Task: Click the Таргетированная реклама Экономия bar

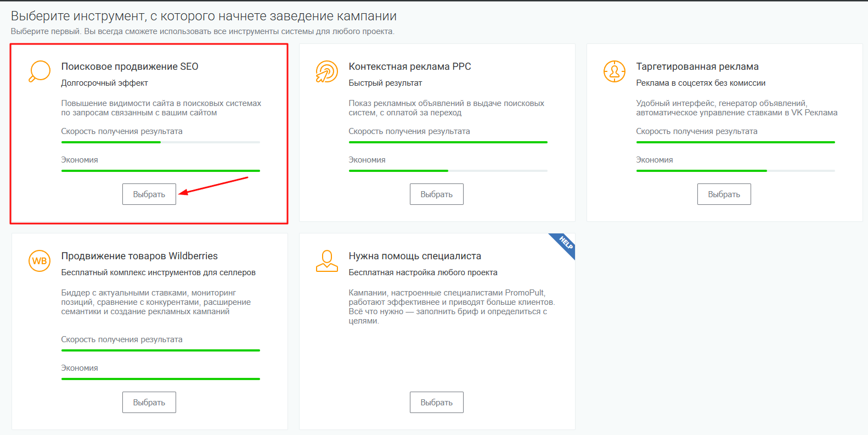Action: (735, 171)
